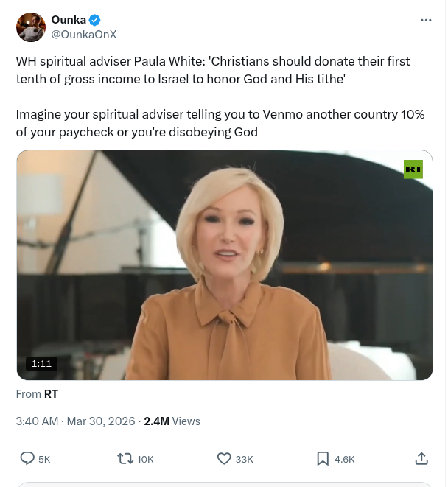Click the reply speech bubble icon
This screenshot has height=487, width=448.
point(27,458)
